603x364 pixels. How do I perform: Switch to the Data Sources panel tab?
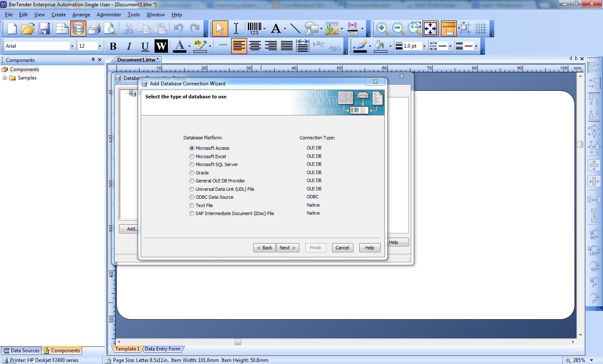(21, 351)
